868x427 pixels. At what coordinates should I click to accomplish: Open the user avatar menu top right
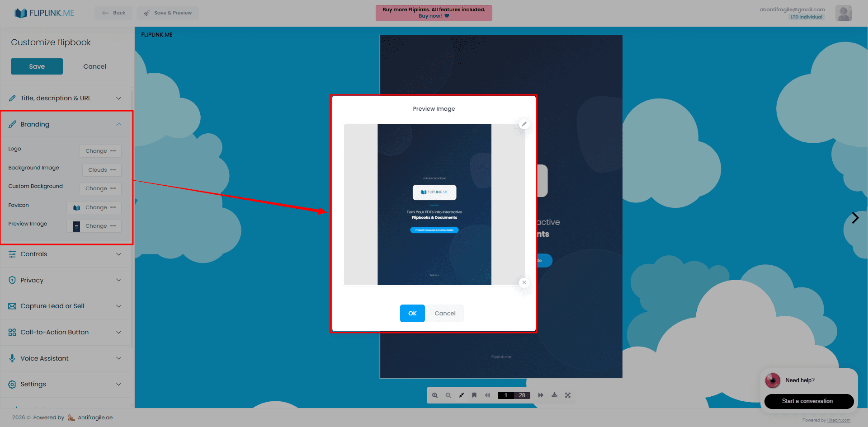[x=844, y=13]
